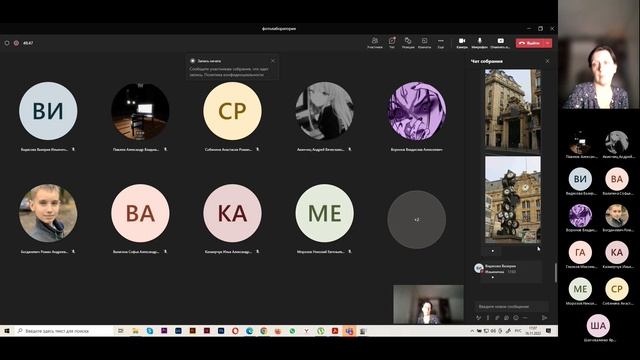Select the gray anime avatar participant tile
Screen dimensions: 640x360
324,111
